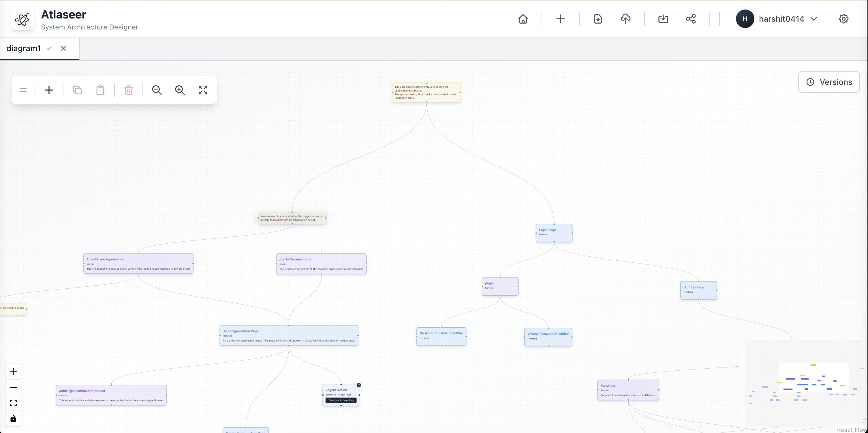Click the trash delete icon in toolbar
Image resolution: width=868 pixels, height=433 pixels.
pos(128,90)
